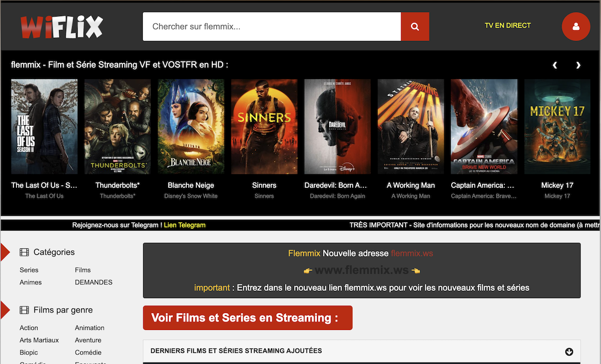The image size is (601, 364).
Task: Click the WiFlix logo
Action: pos(62,27)
